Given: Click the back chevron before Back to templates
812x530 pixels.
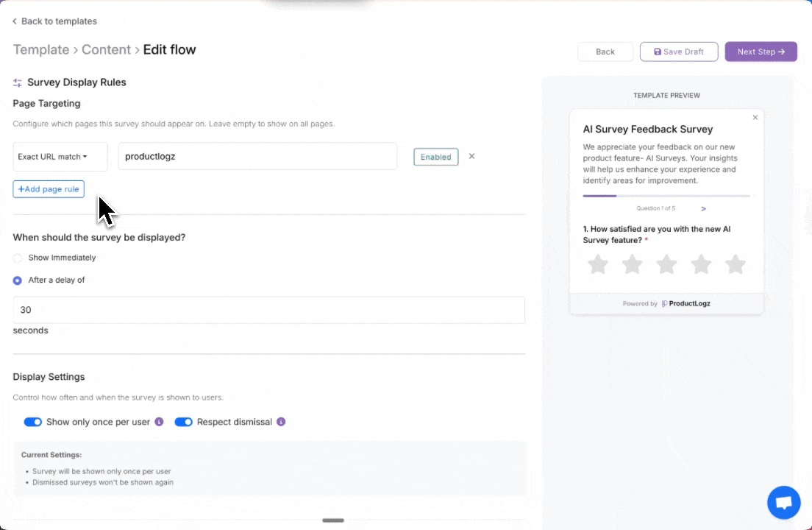Looking at the screenshot, I should (x=14, y=21).
